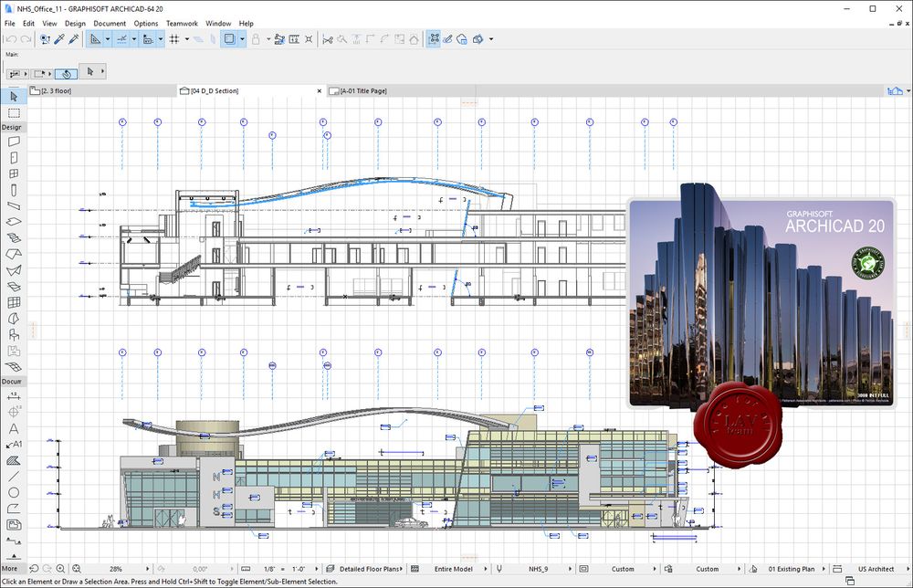Click the Split scissors icon

tap(327, 39)
